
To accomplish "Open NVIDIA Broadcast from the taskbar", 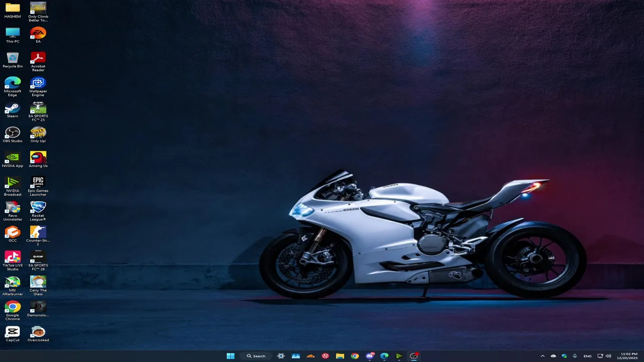I will [x=399, y=356].
